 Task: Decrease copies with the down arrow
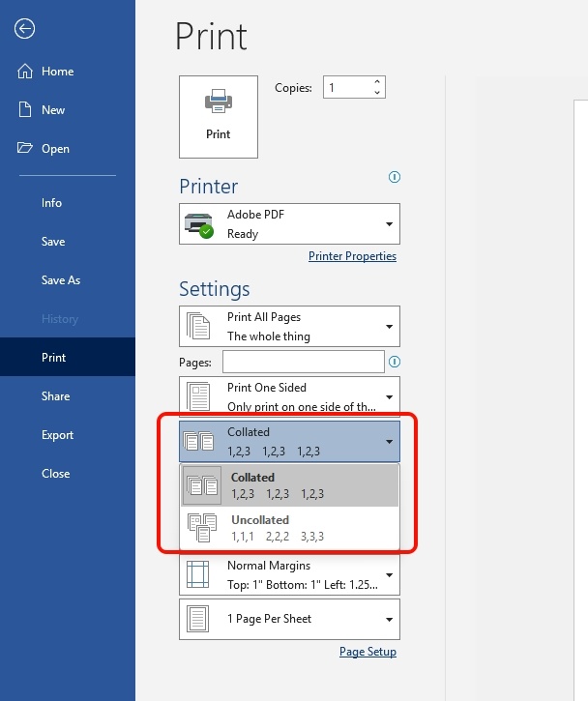click(377, 93)
